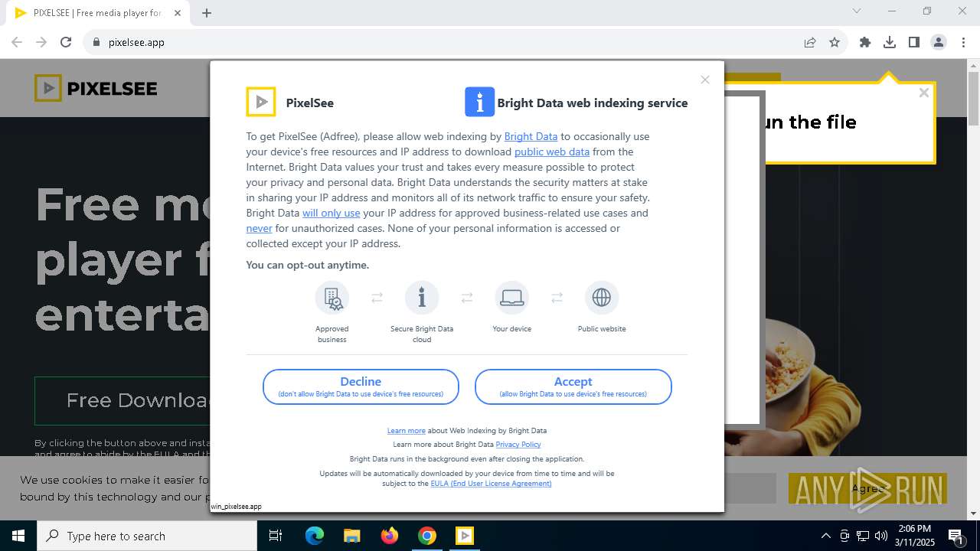Open the public web data link

pos(552,152)
